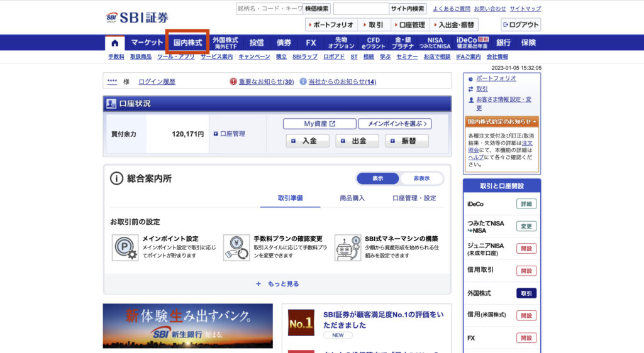Open the 投信 menu tab
This screenshot has width=644, height=353.
click(x=257, y=43)
